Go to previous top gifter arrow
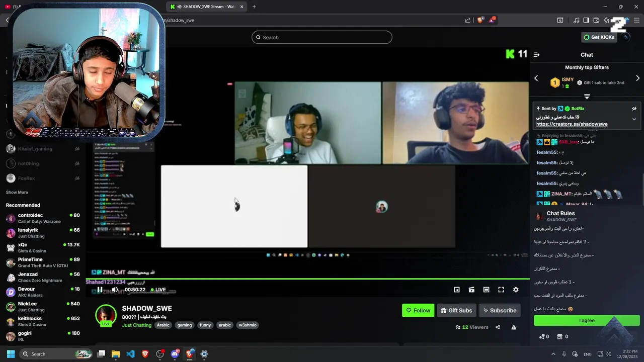The width and height of the screenshot is (644, 362). (x=536, y=78)
